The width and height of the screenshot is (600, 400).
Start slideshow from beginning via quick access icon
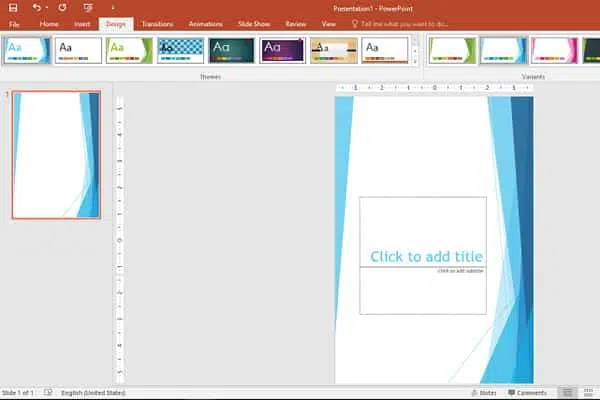coord(87,7)
